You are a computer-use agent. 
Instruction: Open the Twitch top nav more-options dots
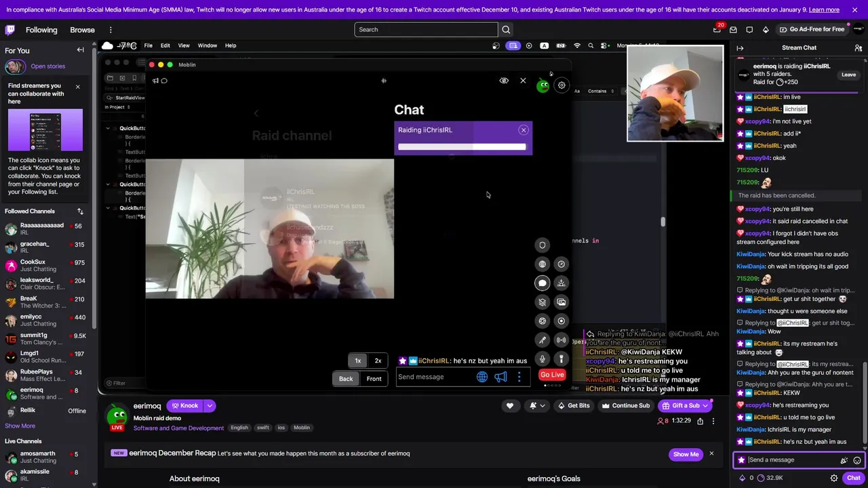click(111, 30)
